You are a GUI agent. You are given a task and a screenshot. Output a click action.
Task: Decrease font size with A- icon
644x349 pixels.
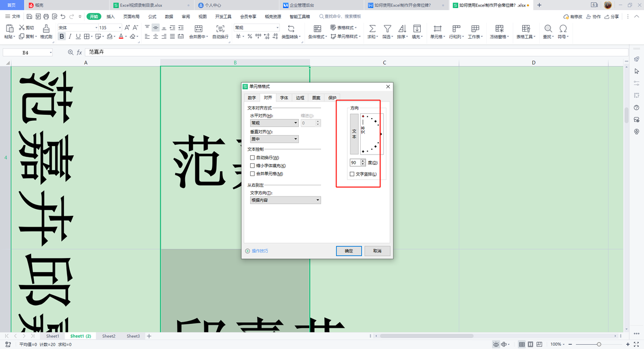pyautogui.click(x=135, y=27)
